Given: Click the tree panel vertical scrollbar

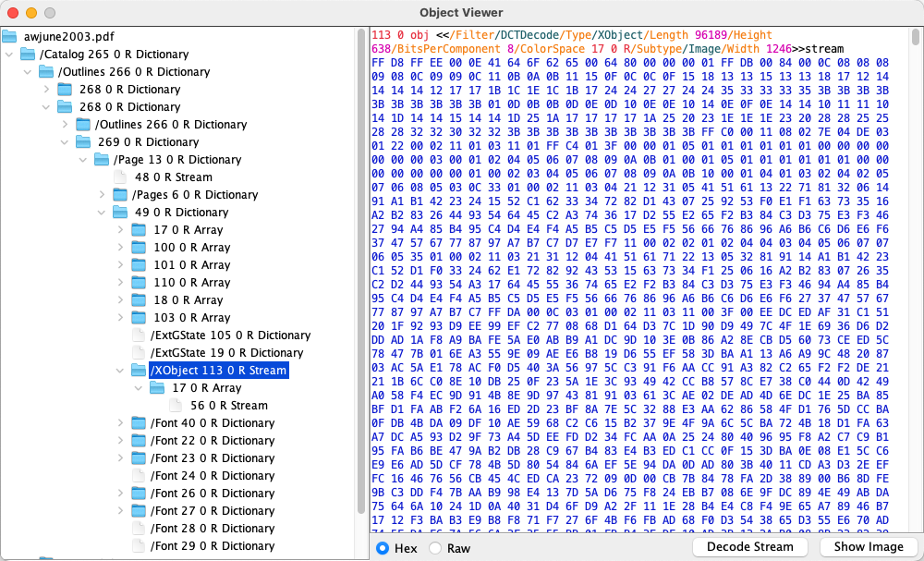Looking at the screenshot, I should coord(361,277).
